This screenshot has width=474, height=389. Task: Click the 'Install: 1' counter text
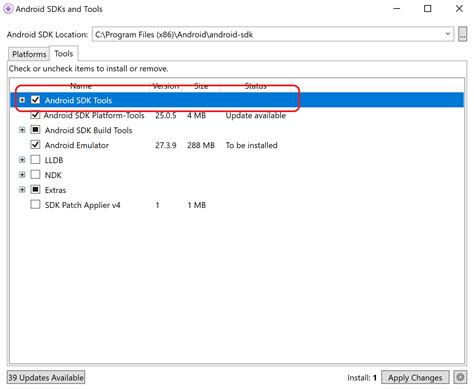click(x=362, y=378)
